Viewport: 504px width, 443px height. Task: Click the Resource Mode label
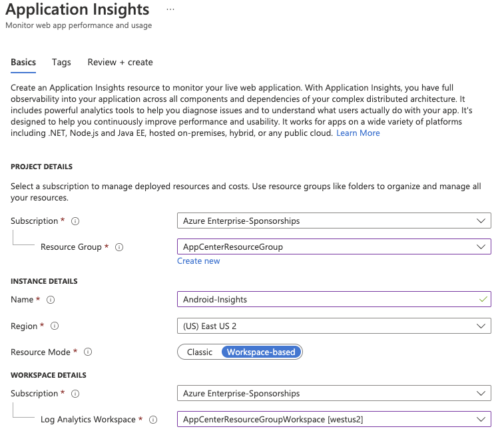(41, 352)
